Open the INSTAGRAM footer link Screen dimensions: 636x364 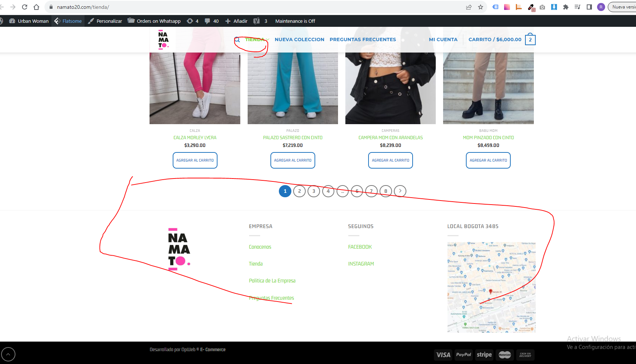[x=361, y=264]
